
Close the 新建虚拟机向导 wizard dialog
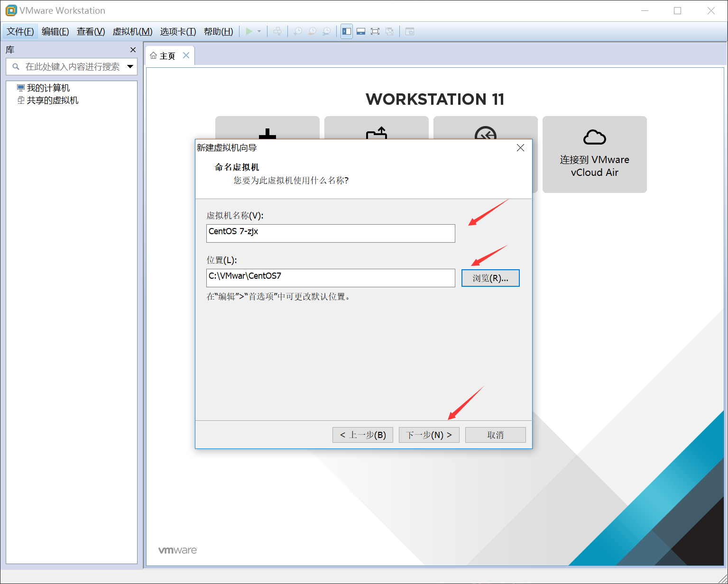520,148
